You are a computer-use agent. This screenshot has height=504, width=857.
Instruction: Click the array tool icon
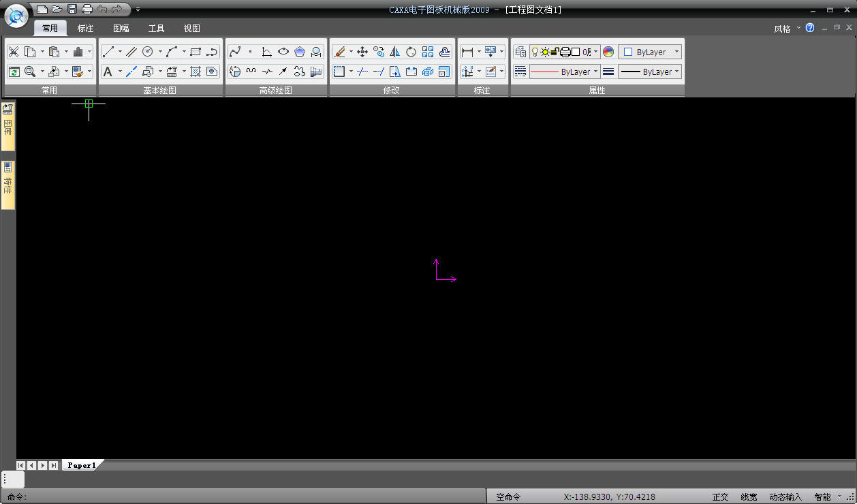point(428,52)
